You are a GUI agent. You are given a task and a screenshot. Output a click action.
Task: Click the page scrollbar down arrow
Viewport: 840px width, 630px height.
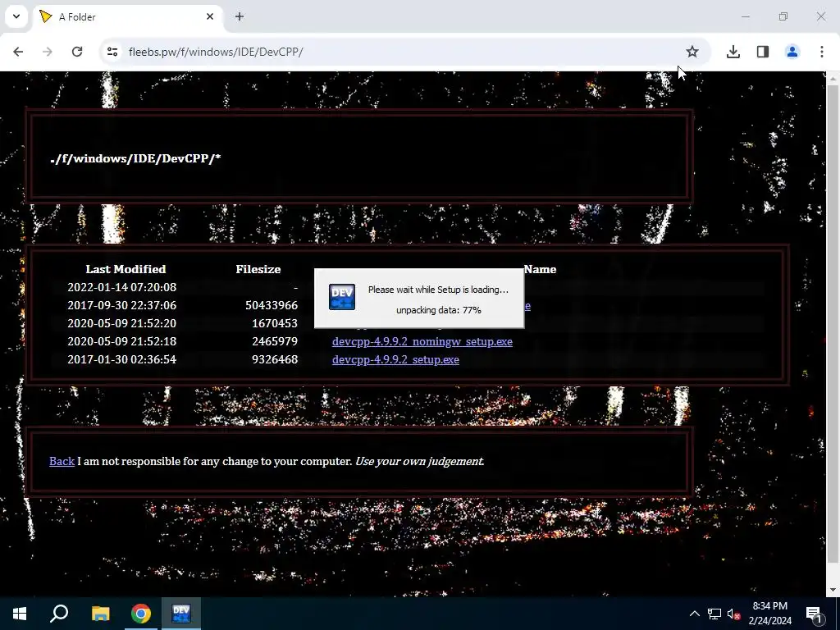(833, 590)
